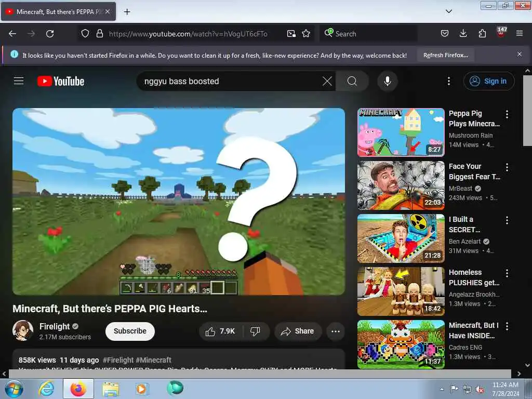Open the #Firelight hashtag link
Viewport: 532px width, 399px height.
click(x=118, y=360)
